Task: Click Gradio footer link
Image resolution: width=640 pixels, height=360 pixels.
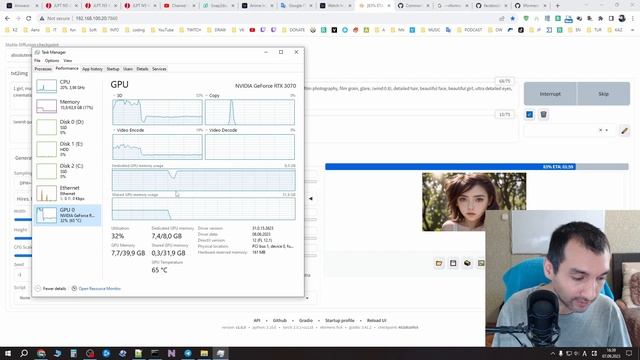Action: click(x=306, y=320)
